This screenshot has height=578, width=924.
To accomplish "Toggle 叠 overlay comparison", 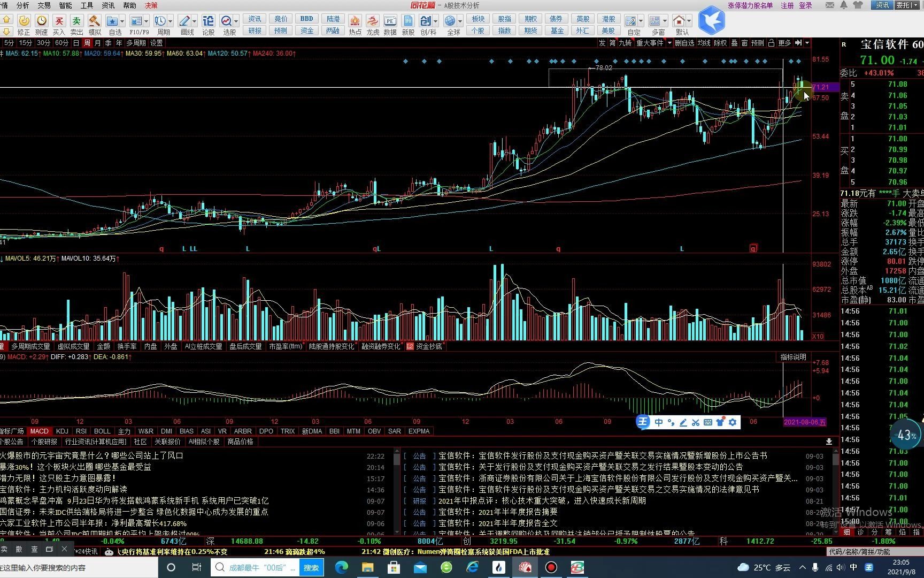I will coord(734,43).
